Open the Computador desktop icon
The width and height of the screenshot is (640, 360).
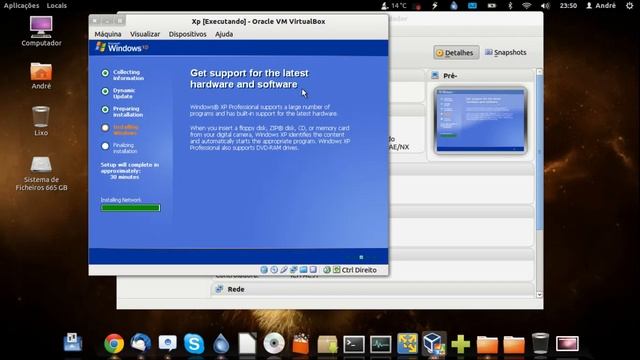[41, 31]
